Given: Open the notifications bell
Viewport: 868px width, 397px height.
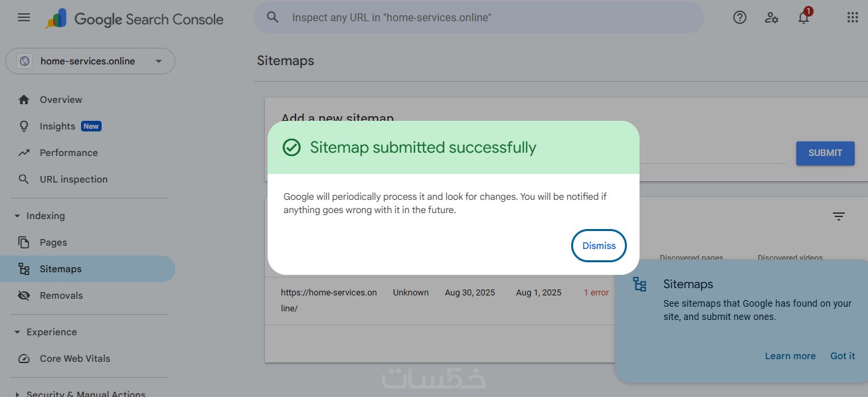Looking at the screenshot, I should click(x=804, y=18).
